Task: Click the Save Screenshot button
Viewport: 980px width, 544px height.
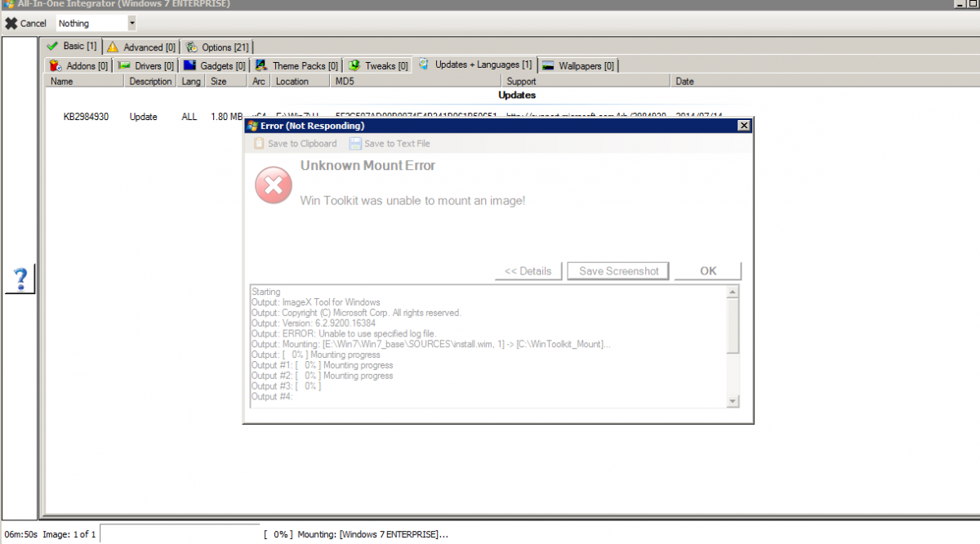Action: point(619,271)
